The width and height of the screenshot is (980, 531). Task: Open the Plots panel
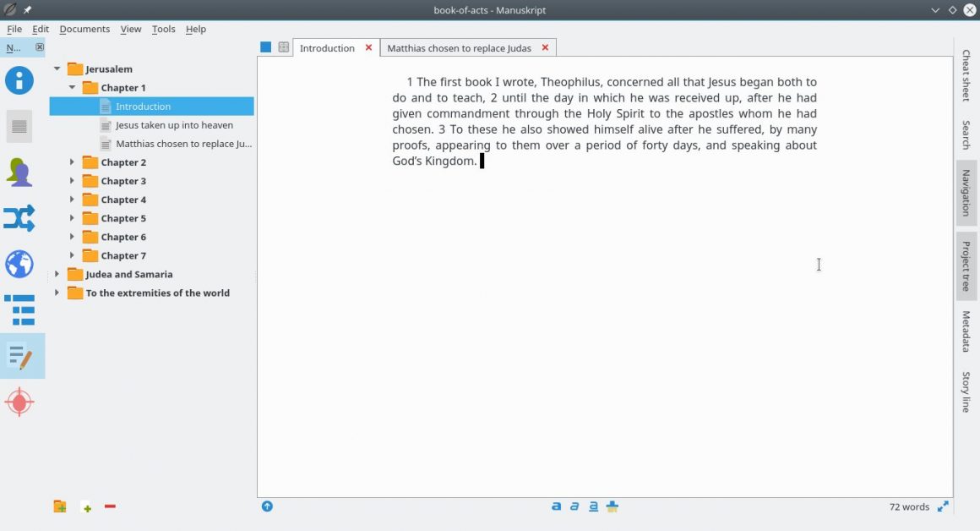pyautogui.click(x=20, y=217)
